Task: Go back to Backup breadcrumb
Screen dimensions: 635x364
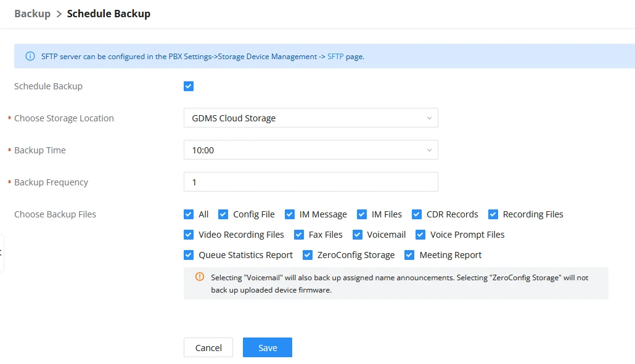Action: tap(33, 14)
